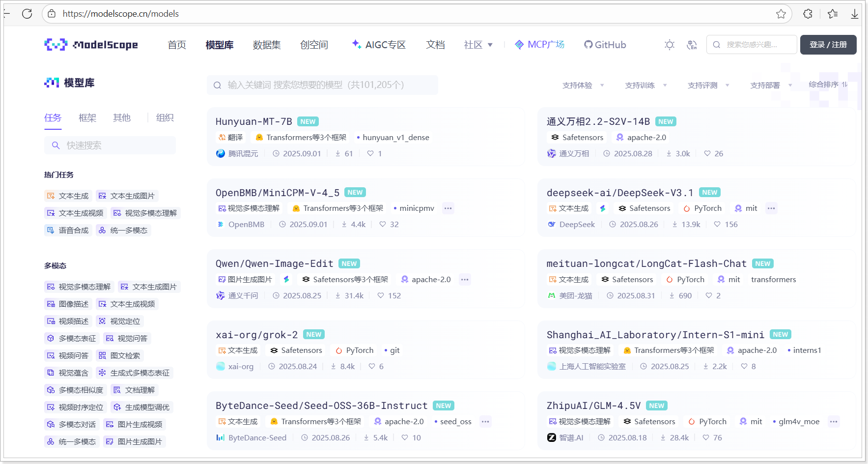868x464 pixels.
Task: Open MCP广场 from the navigation
Action: pos(539,45)
